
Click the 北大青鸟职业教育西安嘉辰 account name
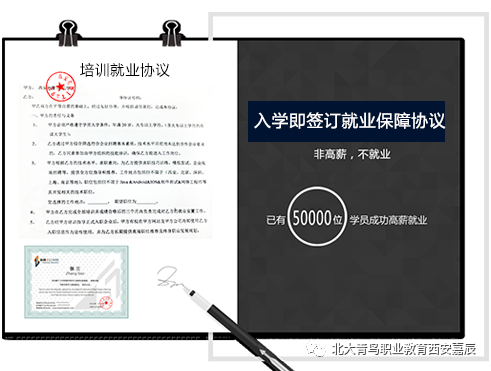point(404,349)
